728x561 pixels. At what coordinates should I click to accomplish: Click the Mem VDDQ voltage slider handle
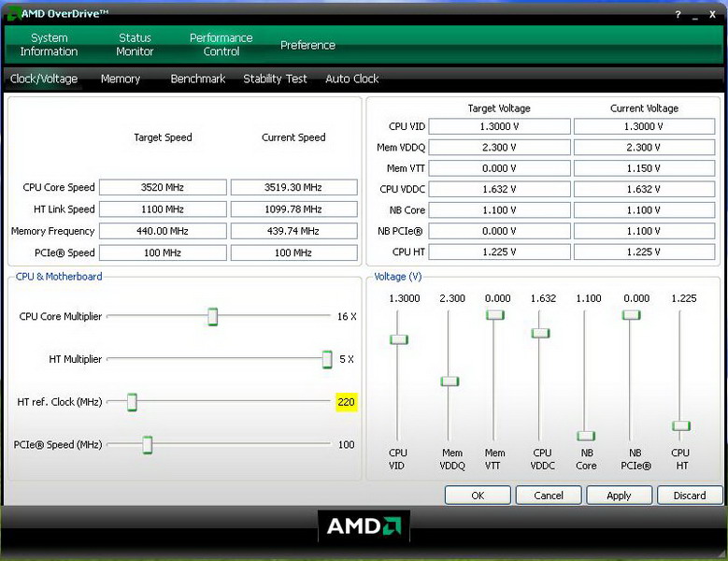[450, 381]
